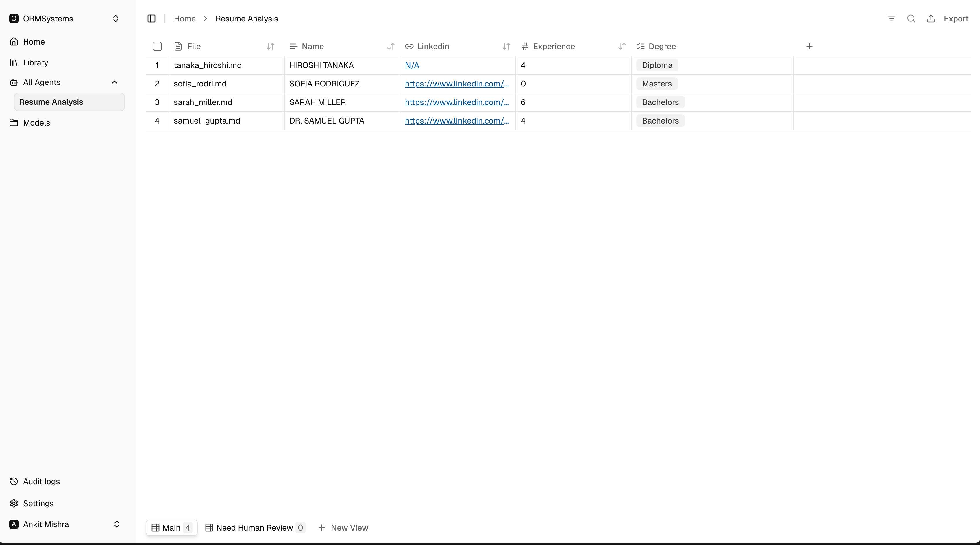Open the filter icon in top toolbar
Viewport: 980px width, 545px height.
[x=891, y=19]
